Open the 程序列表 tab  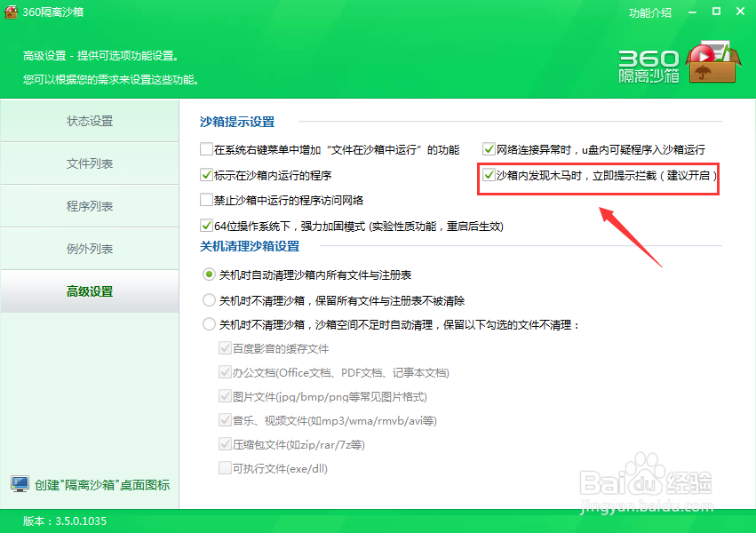90,206
